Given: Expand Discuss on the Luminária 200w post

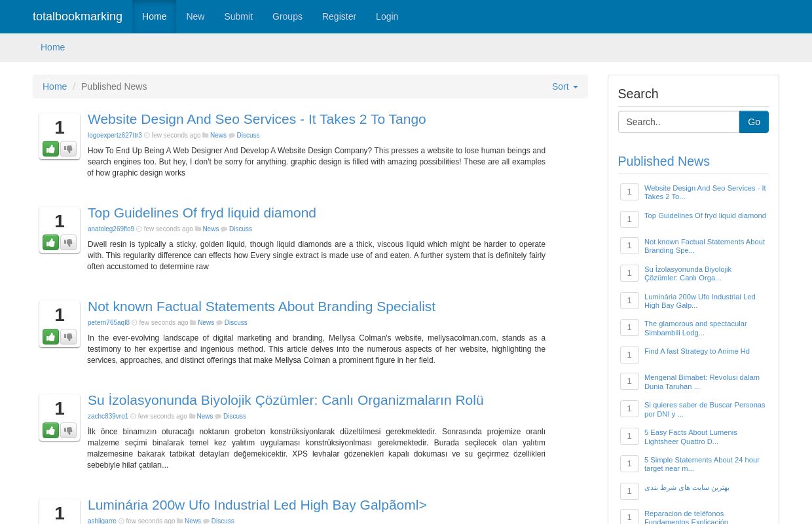Looking at the screenshot, I should [x=223, y=521].
